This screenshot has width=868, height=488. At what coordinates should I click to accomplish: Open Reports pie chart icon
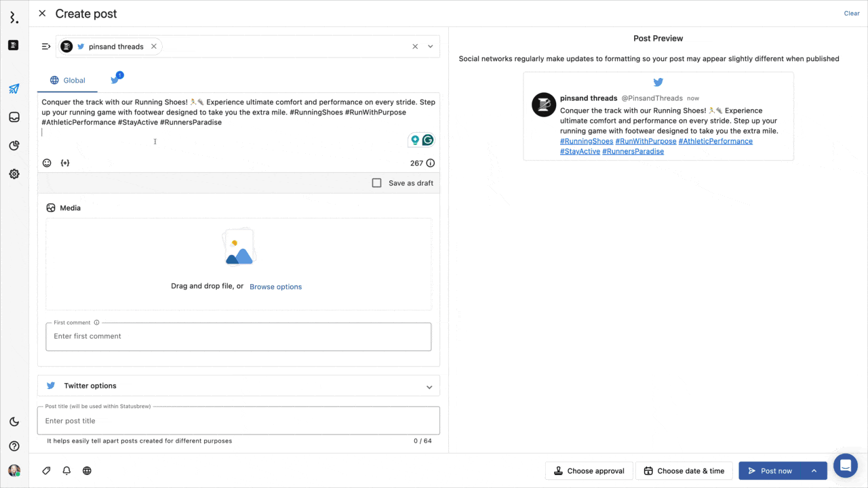tap(14, 146)
